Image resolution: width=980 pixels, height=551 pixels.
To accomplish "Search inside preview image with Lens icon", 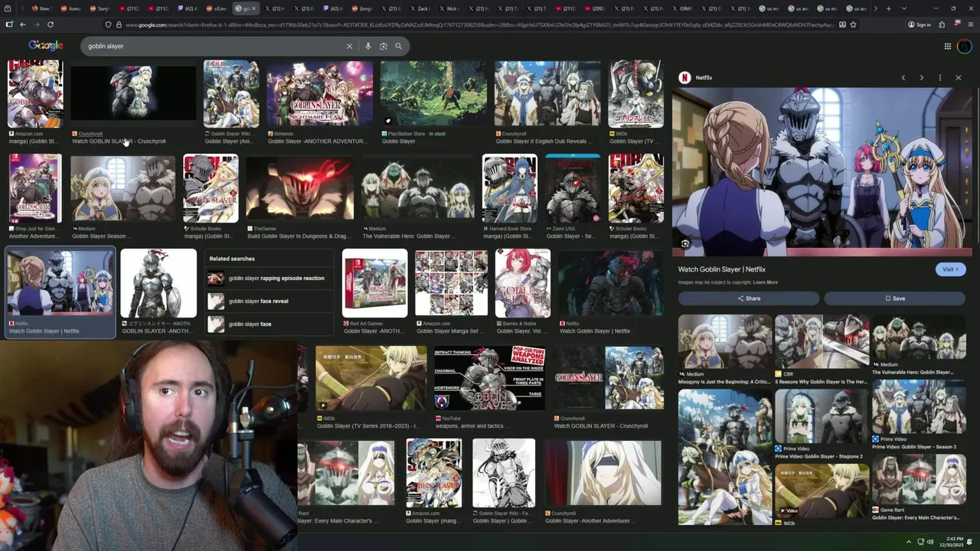I will pyautogui.click(x=685, y=244).
